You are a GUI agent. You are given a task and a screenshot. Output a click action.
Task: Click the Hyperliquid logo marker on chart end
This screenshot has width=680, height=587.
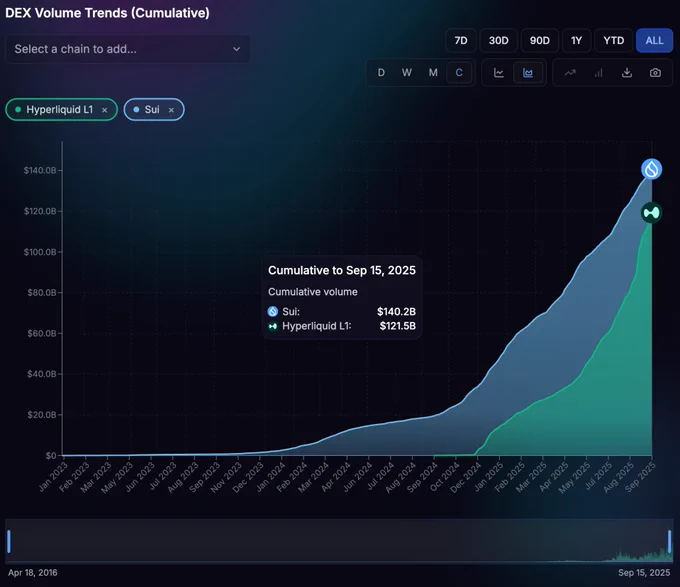(651, 213)
